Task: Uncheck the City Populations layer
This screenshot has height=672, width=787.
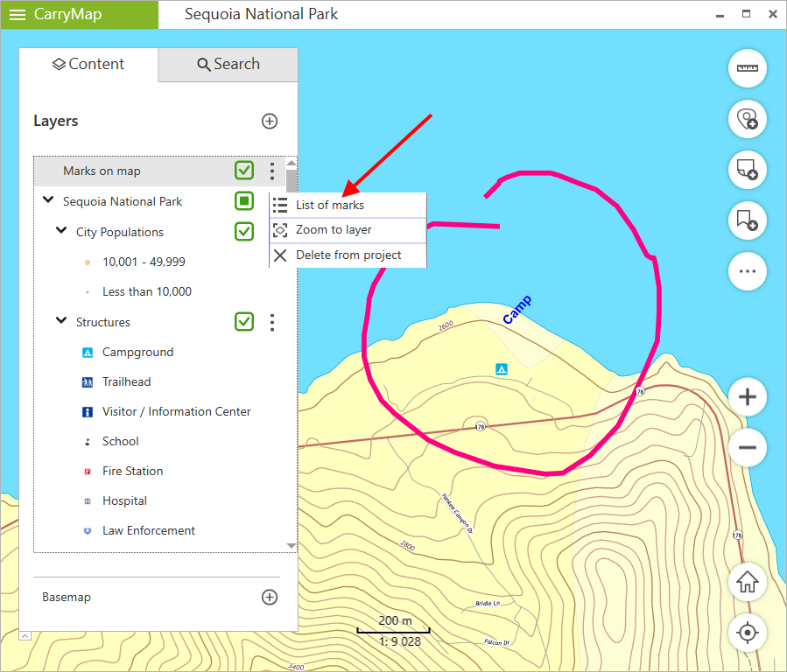Action: click(x=244, y=232)
